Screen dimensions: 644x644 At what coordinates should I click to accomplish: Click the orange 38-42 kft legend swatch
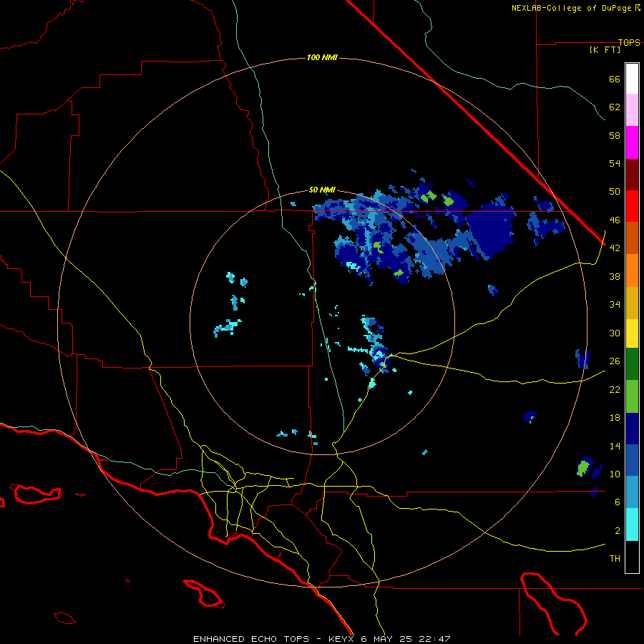point(632,270)
